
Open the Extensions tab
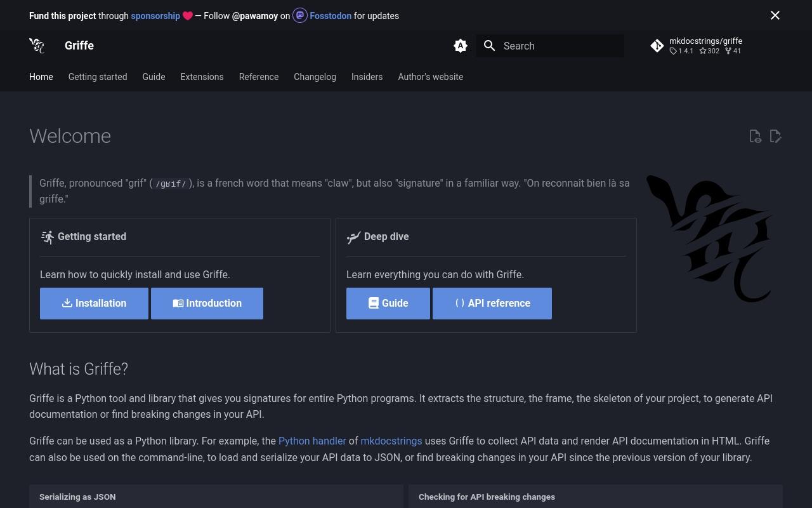(202, 77)
